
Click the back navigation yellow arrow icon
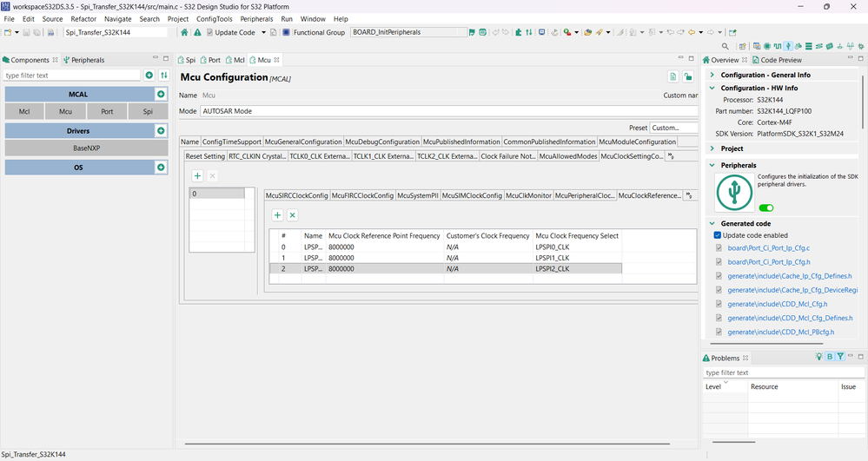point(692,32)
